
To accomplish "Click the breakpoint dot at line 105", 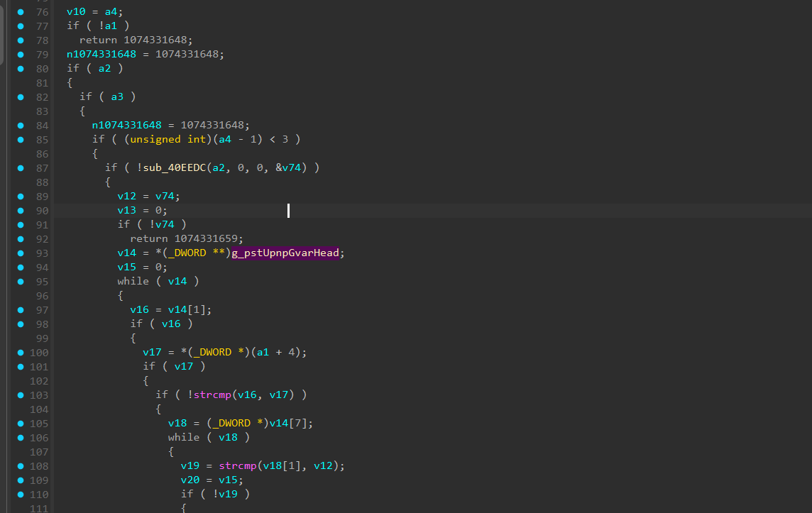I will [x=21, y=424].
